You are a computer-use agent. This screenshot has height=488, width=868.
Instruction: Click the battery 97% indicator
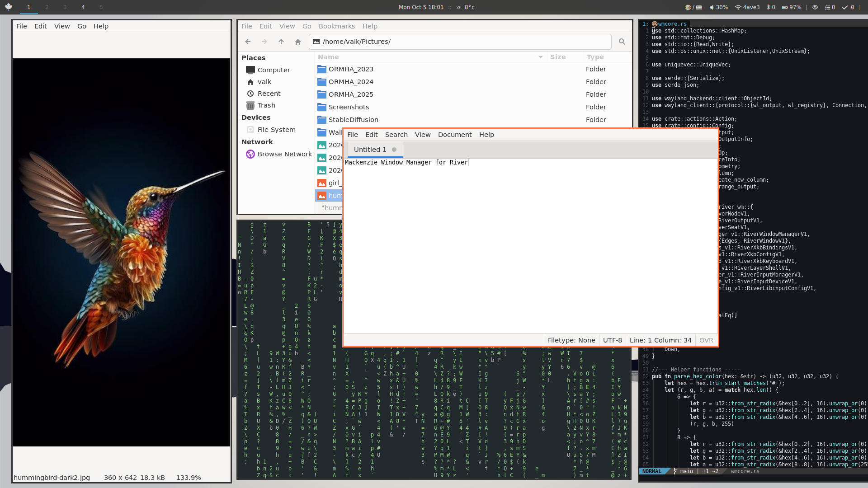792,7
